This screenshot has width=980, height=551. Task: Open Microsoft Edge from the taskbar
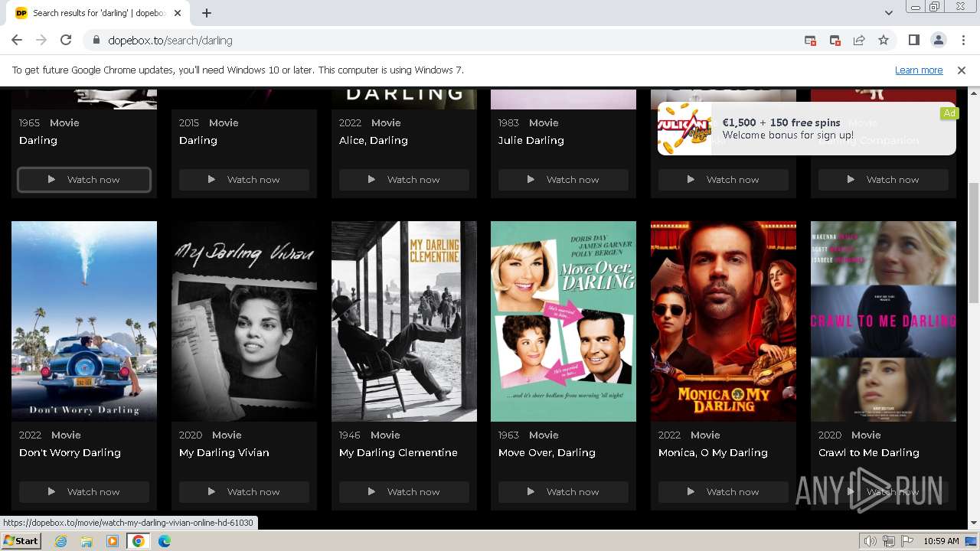click(165, 541)
